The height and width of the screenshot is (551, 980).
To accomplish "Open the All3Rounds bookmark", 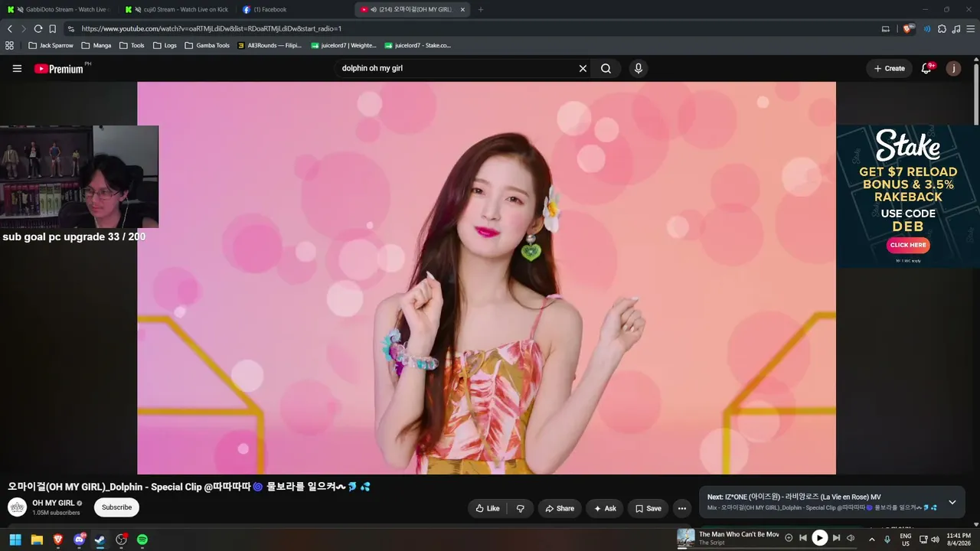I will pyautogui.click(x=269, y=45).
